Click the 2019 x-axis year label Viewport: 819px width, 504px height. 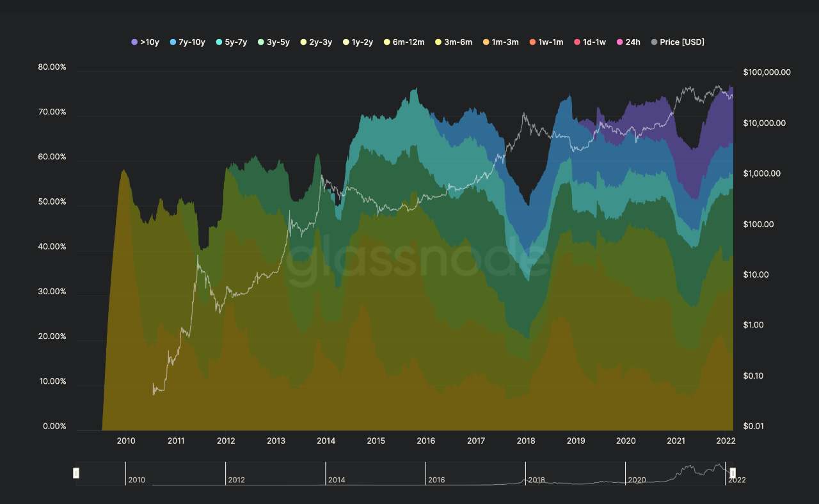576,441
